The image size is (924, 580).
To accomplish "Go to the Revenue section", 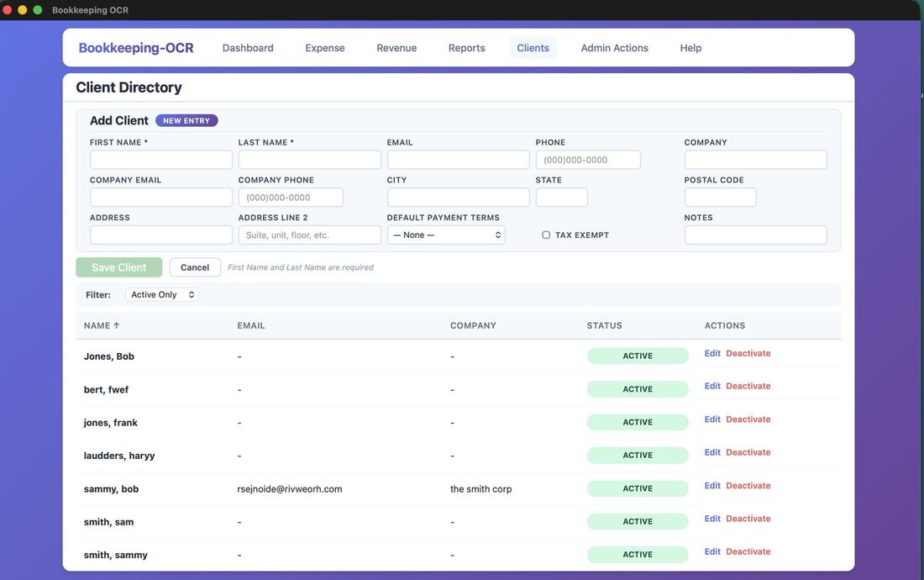I will pos(396,48).
